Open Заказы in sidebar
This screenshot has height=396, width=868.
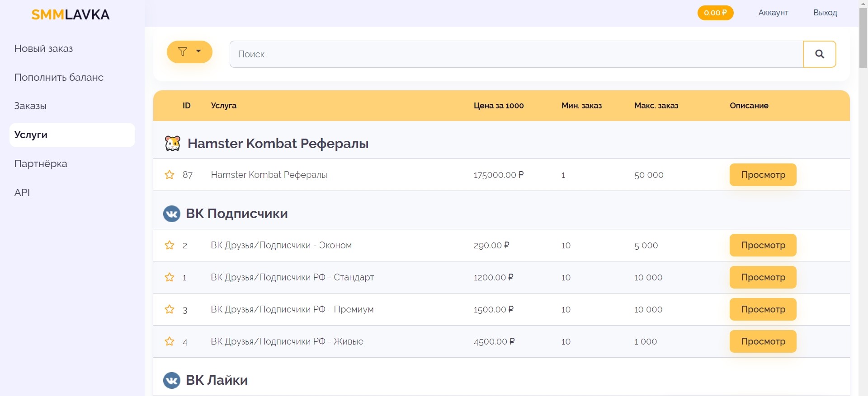30,106
